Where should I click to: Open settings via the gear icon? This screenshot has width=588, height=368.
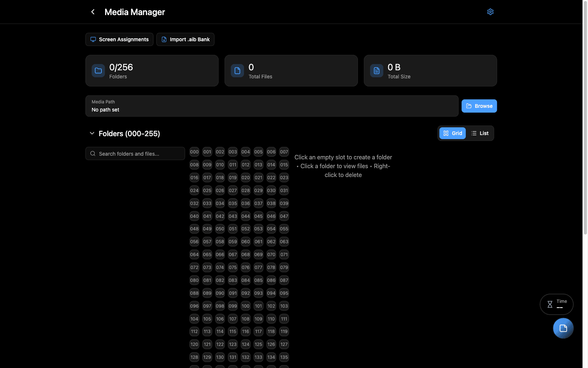[x=490, y=12]
